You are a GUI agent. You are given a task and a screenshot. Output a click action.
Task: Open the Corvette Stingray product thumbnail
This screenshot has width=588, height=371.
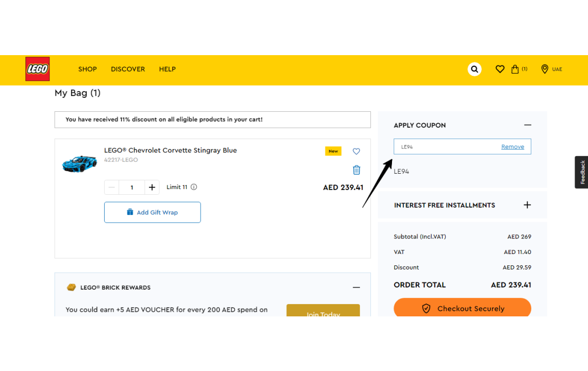pos(79,164)
